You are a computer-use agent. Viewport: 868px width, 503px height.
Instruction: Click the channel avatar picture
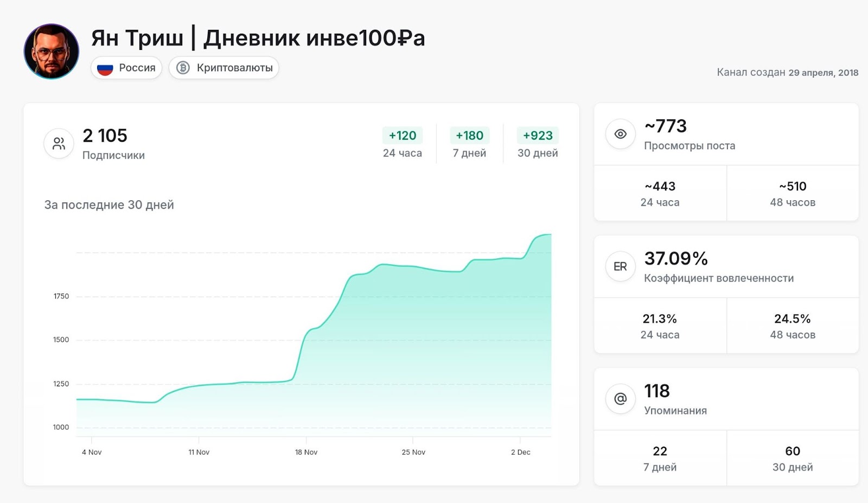[x=52, y=52]
